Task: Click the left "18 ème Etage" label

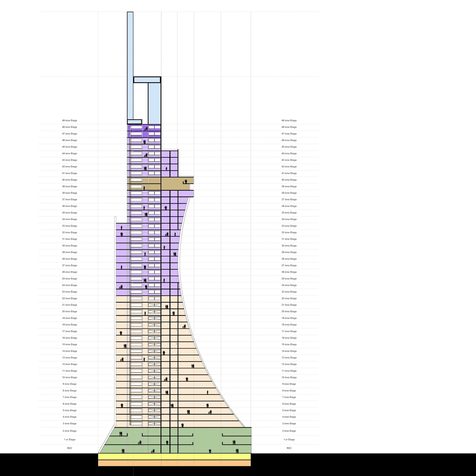Action: pyautogui.click(x=70, y=325)
